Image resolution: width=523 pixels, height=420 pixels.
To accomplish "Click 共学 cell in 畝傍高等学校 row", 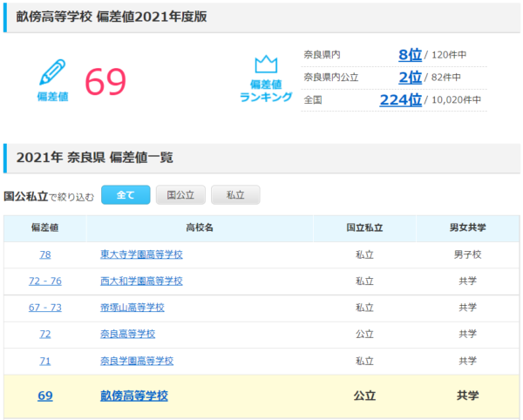I will [x=467, y=396].
